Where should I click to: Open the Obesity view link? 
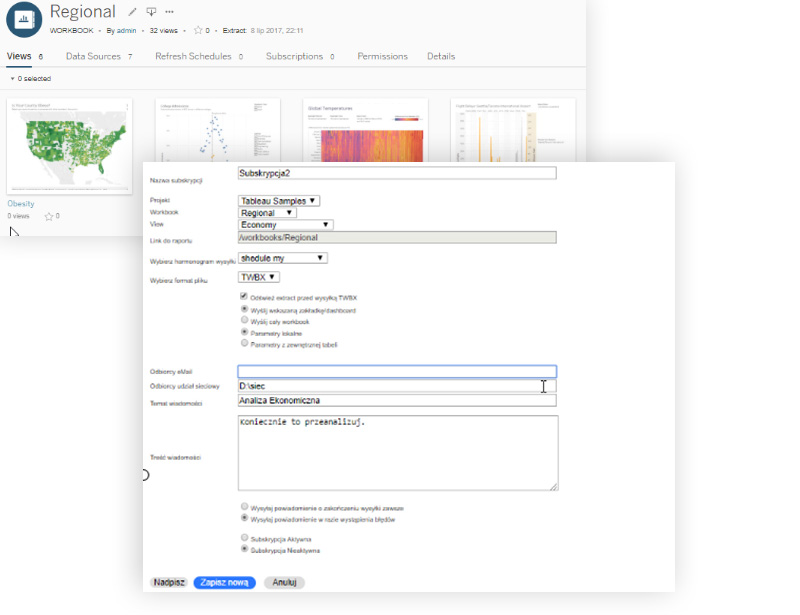pyautogui.click(x=21, y=203)
